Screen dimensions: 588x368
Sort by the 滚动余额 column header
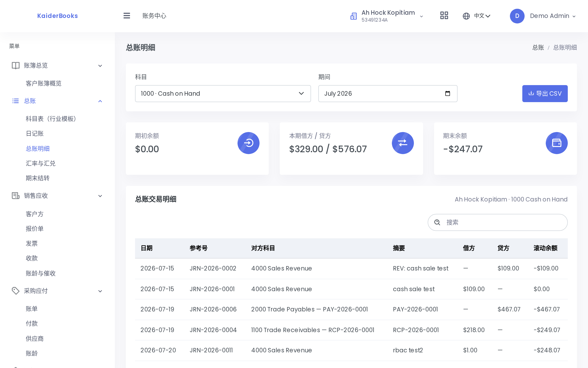[545, 248]
